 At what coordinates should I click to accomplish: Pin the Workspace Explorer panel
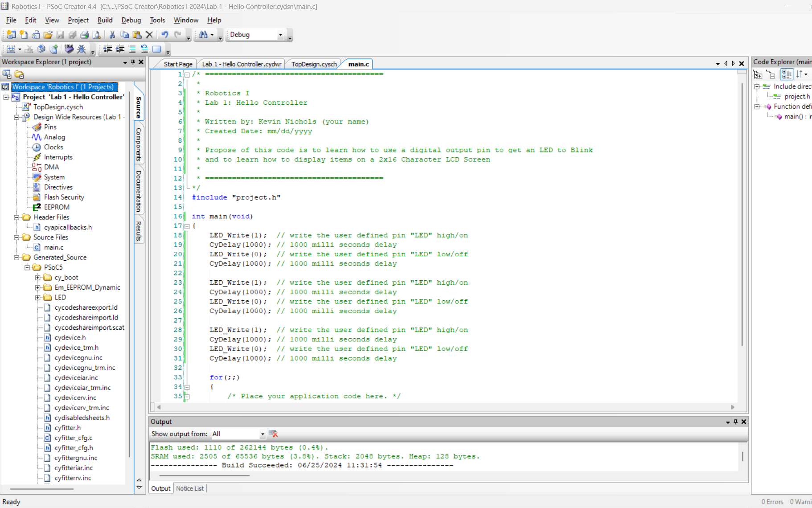133,62
